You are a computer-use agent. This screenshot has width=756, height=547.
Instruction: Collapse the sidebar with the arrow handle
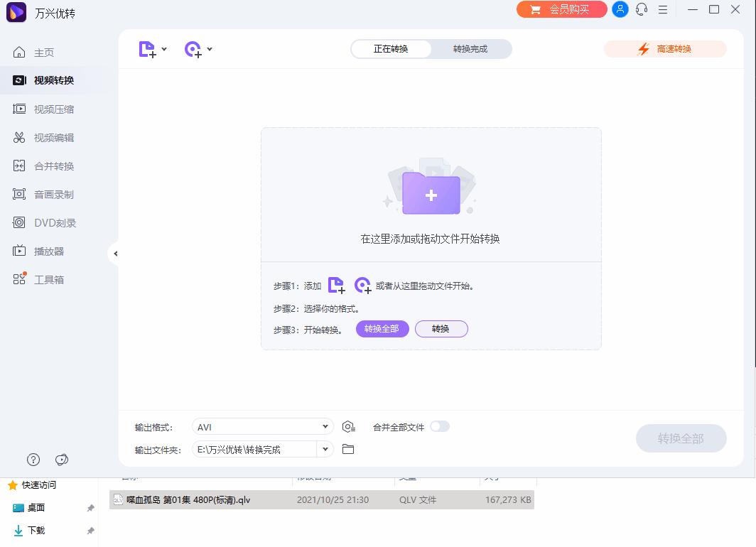coord(115,254)
